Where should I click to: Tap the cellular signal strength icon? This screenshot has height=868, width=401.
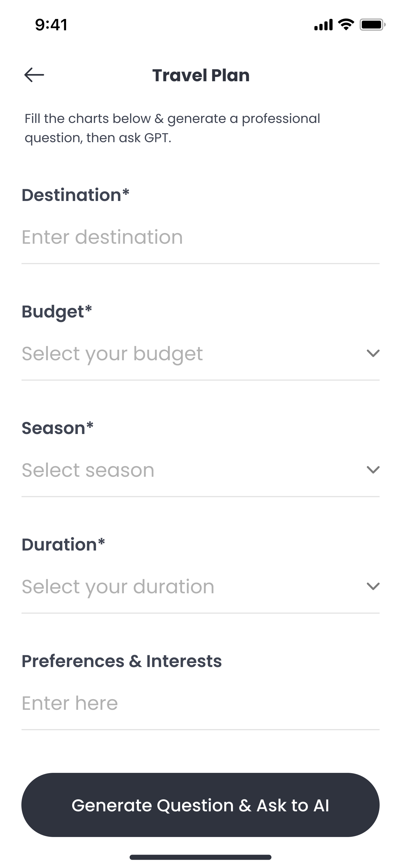pos(323,25)
